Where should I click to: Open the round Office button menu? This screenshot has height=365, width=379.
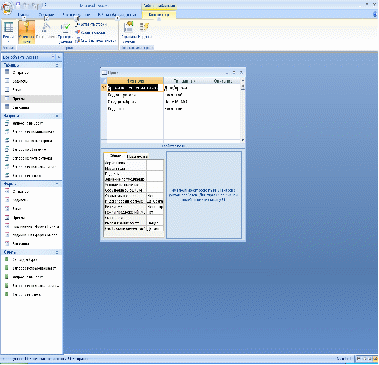coord(7,8)
